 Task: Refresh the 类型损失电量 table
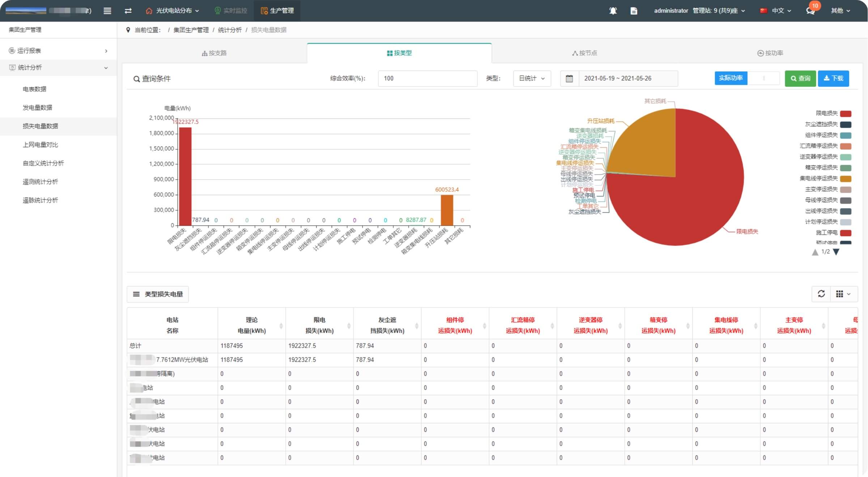tap(821, 294)
